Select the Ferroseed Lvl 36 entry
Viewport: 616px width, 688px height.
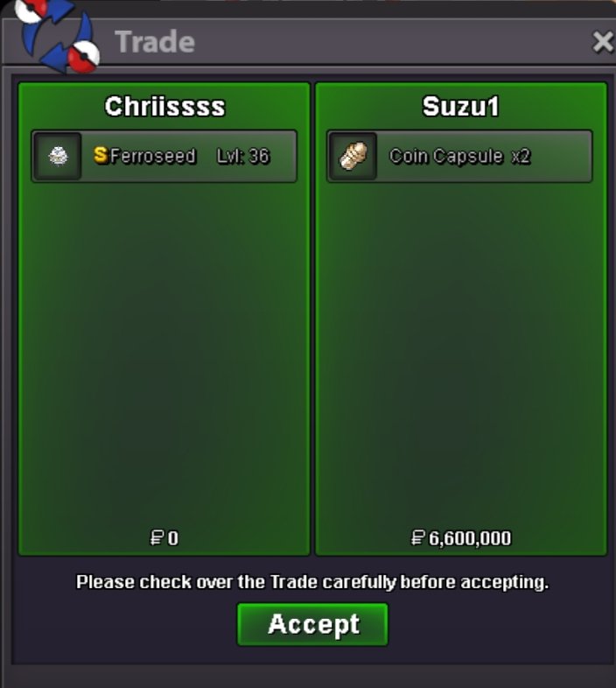[x=164, y=156]
